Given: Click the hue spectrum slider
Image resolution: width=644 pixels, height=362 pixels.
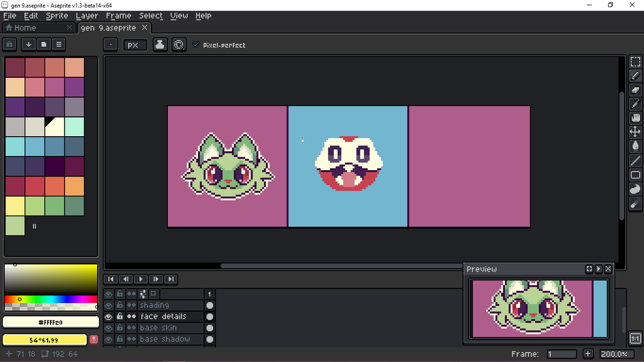Looking at the screenshot, I should click(x=50, y=299).
